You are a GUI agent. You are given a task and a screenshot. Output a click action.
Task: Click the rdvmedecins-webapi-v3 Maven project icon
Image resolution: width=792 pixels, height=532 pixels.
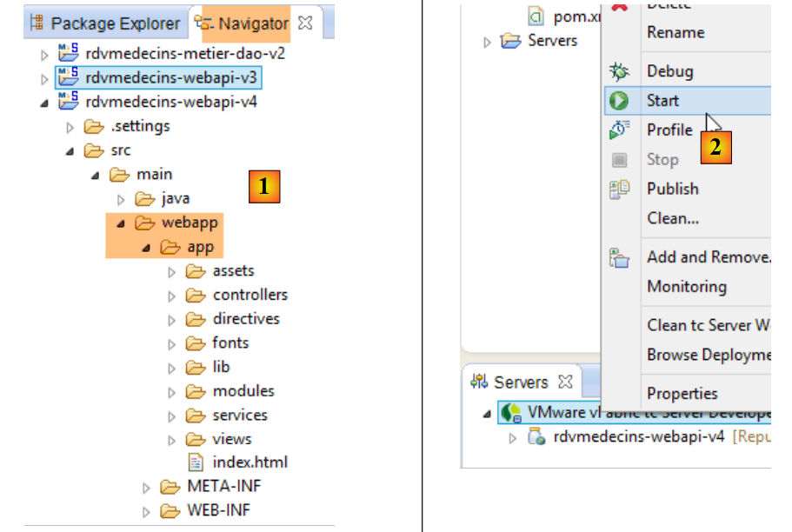(68, 78)
